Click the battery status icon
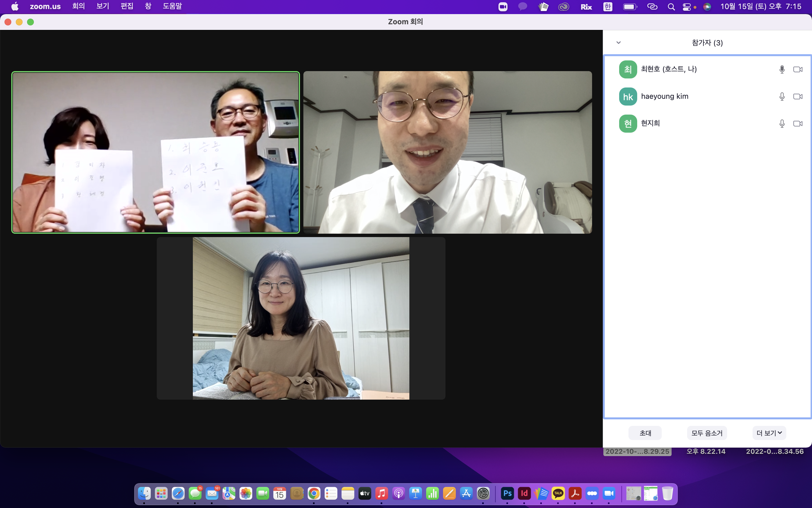 pyautogui.click(x=630, y=7)
